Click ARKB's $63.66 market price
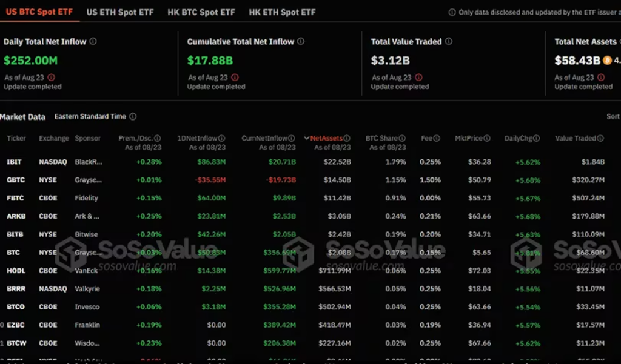621x364 pixels. tap(480, 216)
